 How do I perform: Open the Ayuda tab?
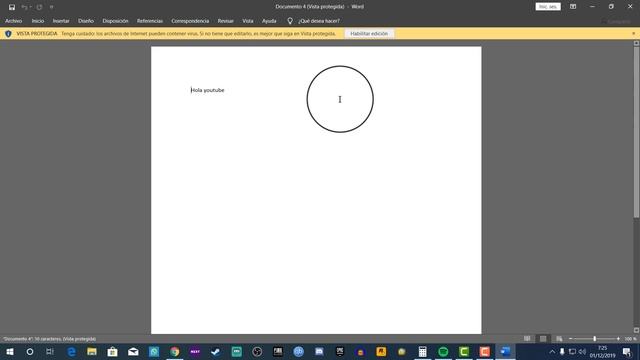pyautogui.click(x=269, y=21)
